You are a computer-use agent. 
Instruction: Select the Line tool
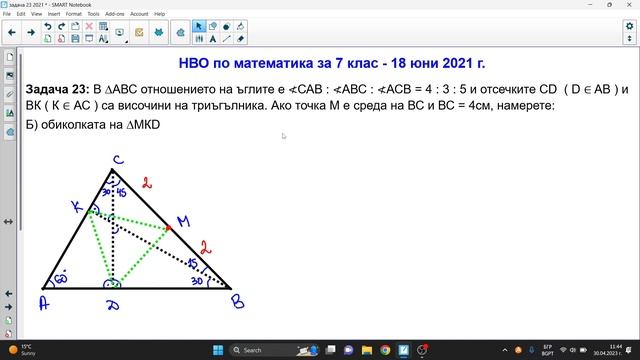click(227, 39)
